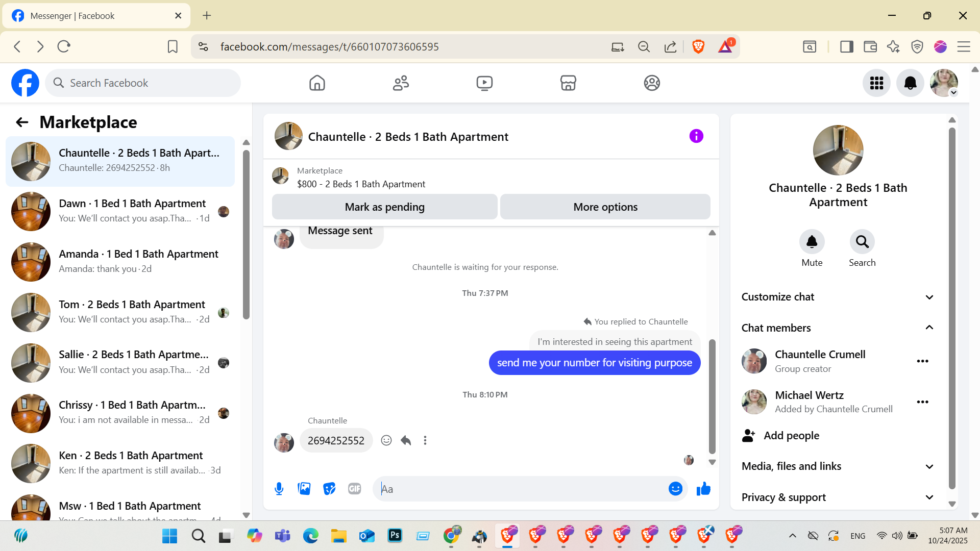This screenshot has height=551, width=980.
Task: Search in conversation with magnifier button
Action: coord(862,242)
